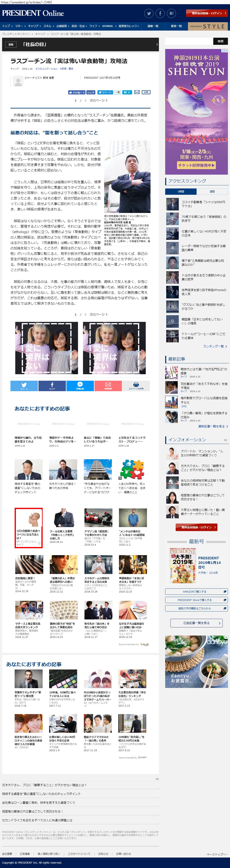Click the large blue Twitter ツイート share bar
The image size is (230, 868).
(24, 386)
